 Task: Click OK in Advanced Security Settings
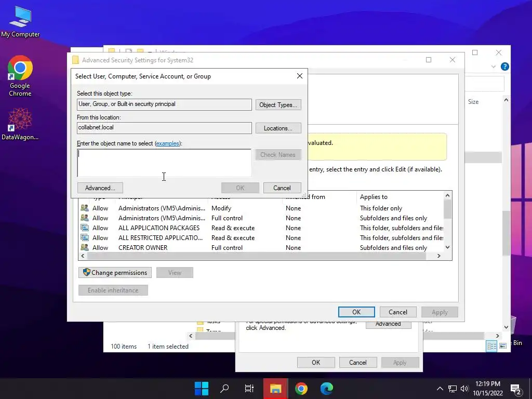coord(356,312)
